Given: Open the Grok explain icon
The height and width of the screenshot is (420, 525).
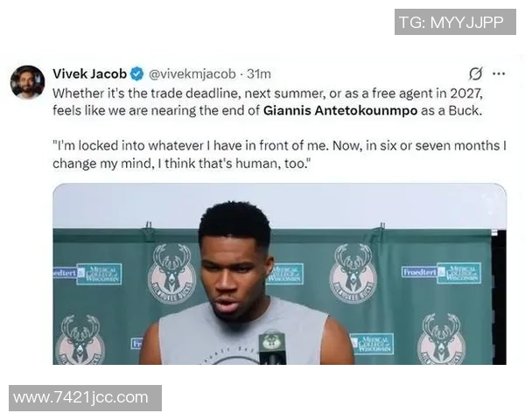Looking at the screenshot, I should coord(475,74).
